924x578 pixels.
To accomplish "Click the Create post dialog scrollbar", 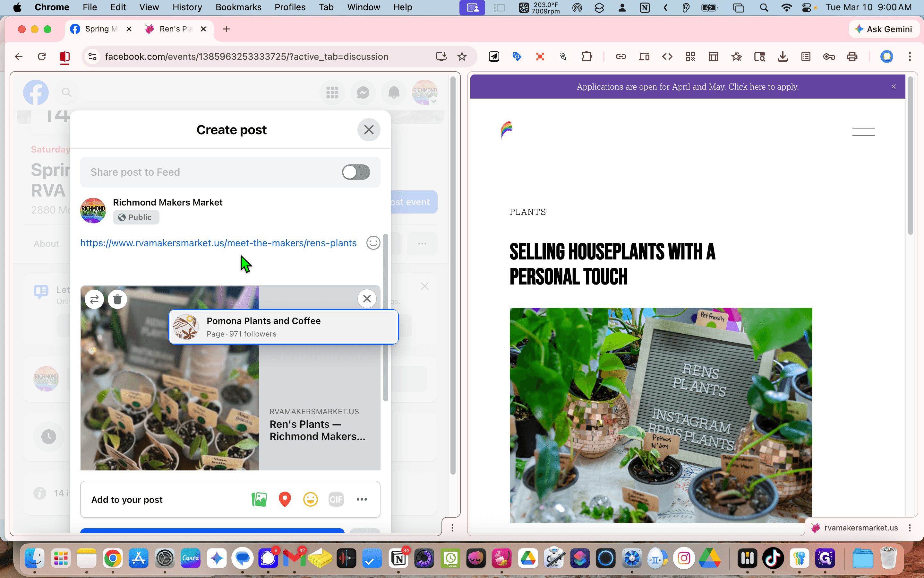I will point(385,318).
